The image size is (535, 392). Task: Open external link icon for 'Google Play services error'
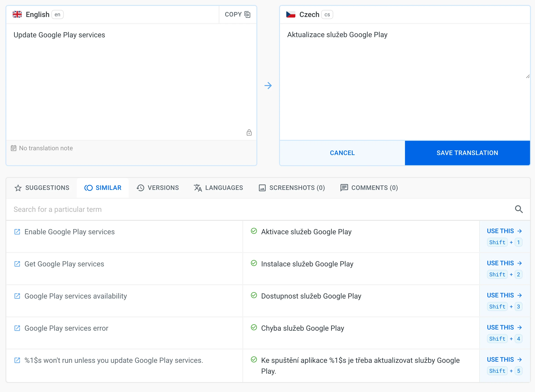tap(17, 328)
